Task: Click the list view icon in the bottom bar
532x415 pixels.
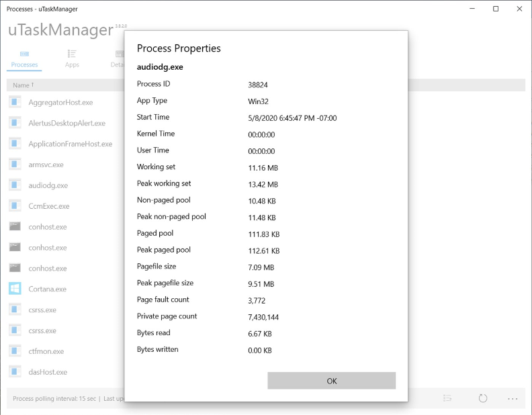Action: point(447,398)
